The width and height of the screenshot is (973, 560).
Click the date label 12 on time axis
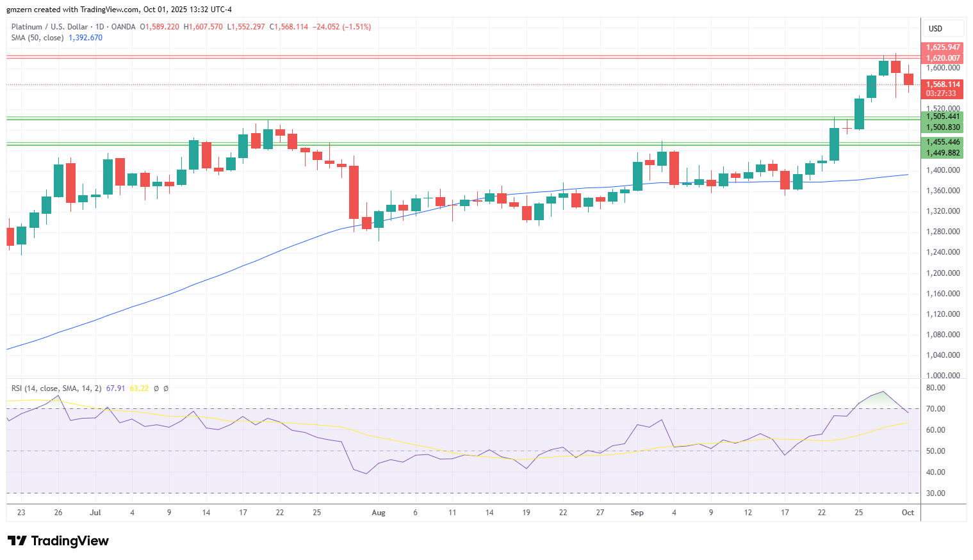point(748,513)
